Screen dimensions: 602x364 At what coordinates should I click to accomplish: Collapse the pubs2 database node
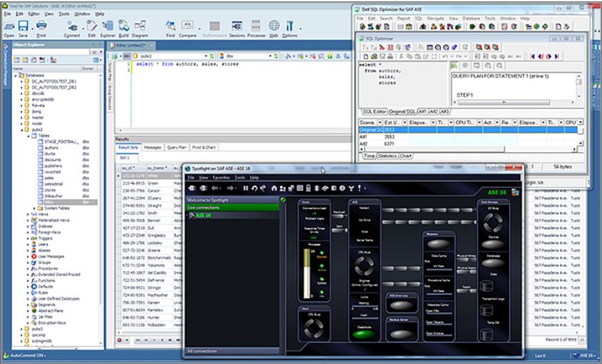[22, 130]
